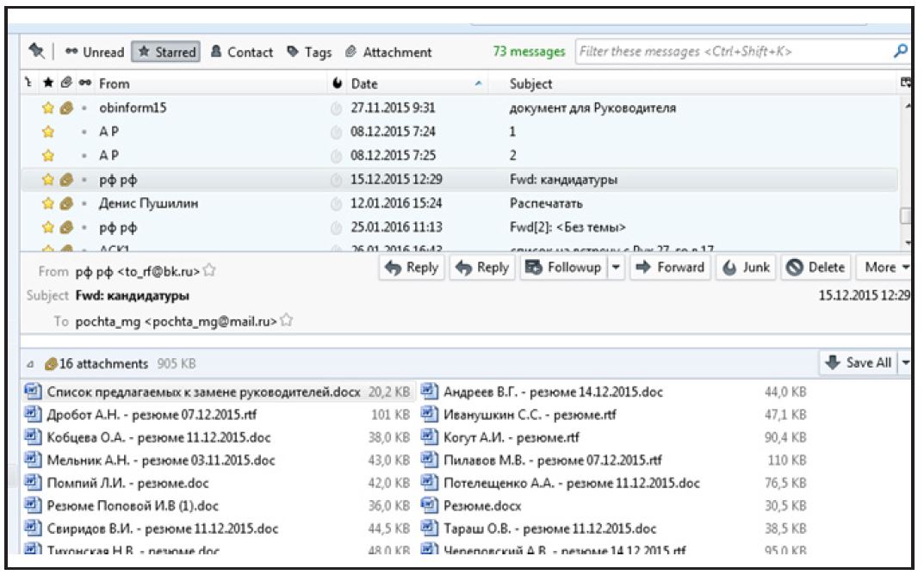Click the pin icon in the quick filter bar
The image size is (924, 581).
click(x=36, y=52)
